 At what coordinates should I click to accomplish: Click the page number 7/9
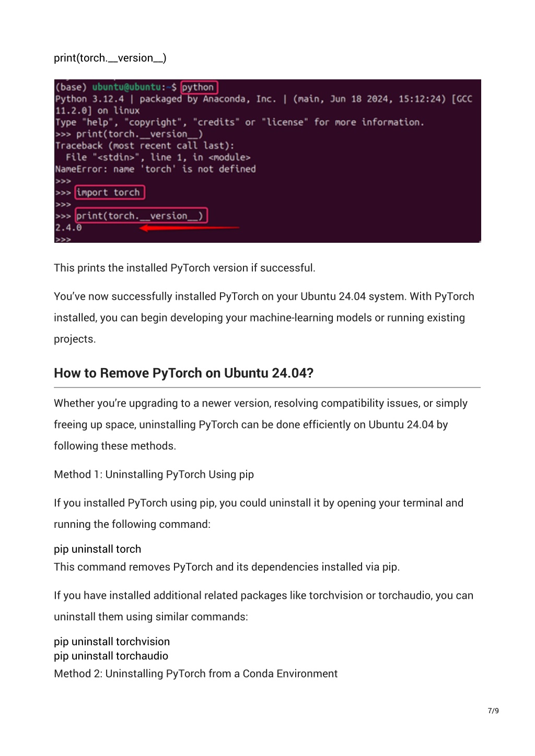coord(493,711)
